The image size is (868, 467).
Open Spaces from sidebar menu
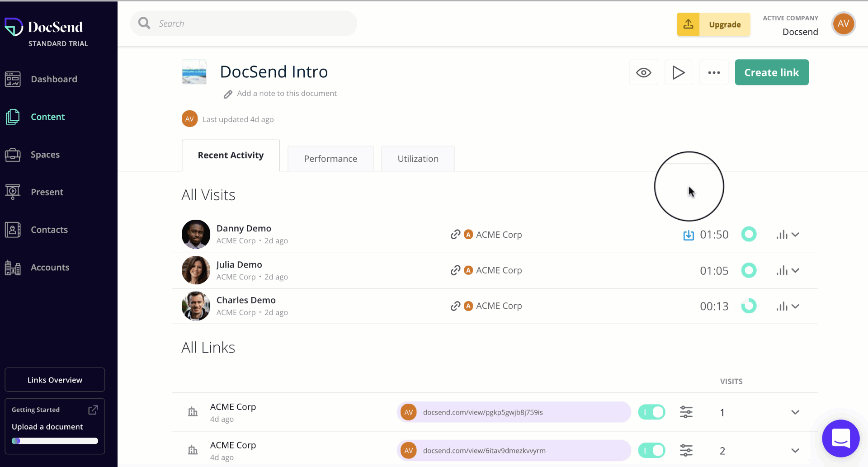coord(45,155)
